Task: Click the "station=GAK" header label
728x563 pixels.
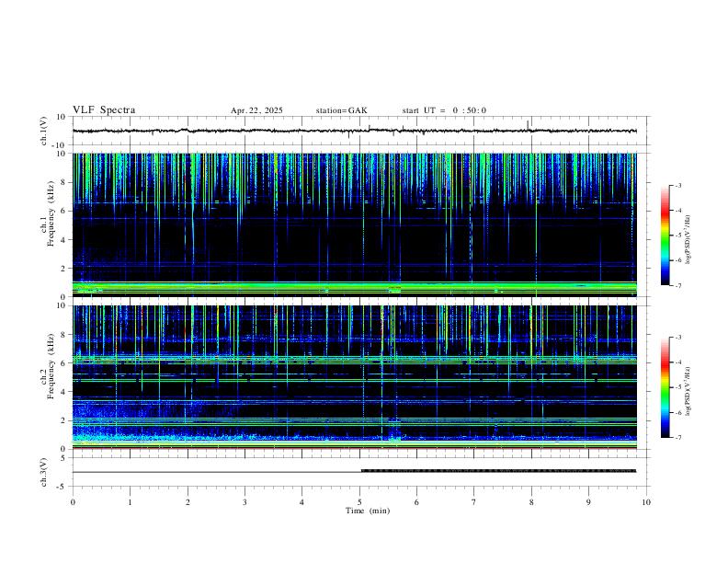Action: pyautogui.click(x=341, y=110)
